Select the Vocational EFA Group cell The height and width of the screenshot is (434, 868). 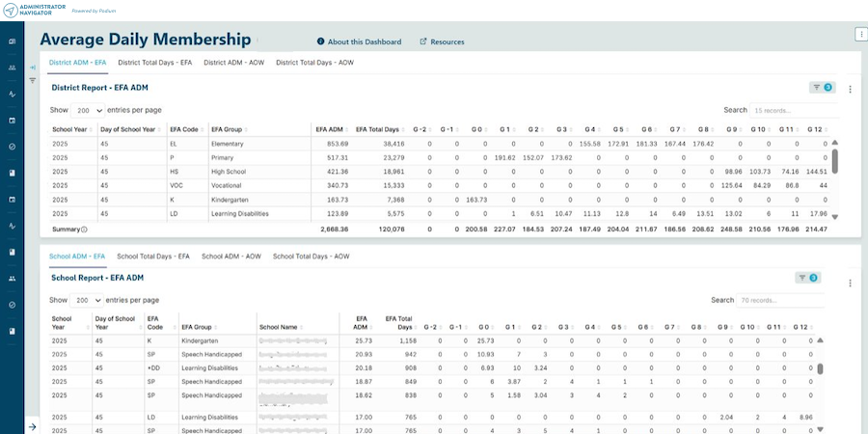(x=226, y=185)
